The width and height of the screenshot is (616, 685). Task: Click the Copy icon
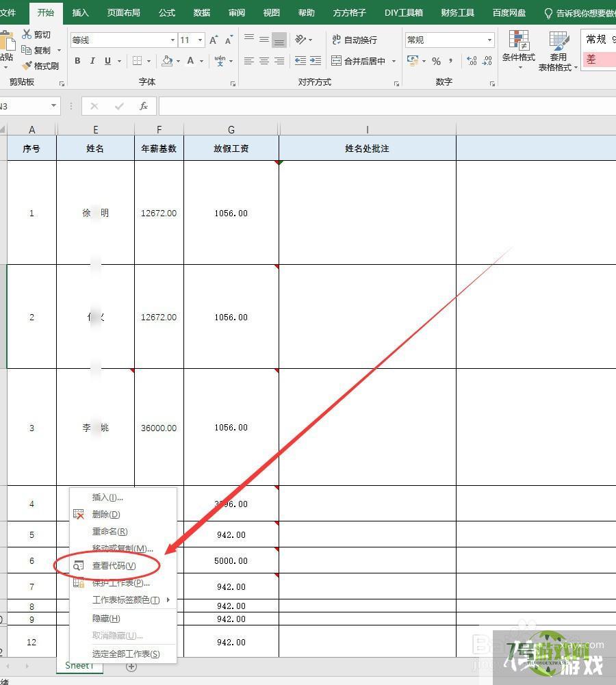[26, 50]
